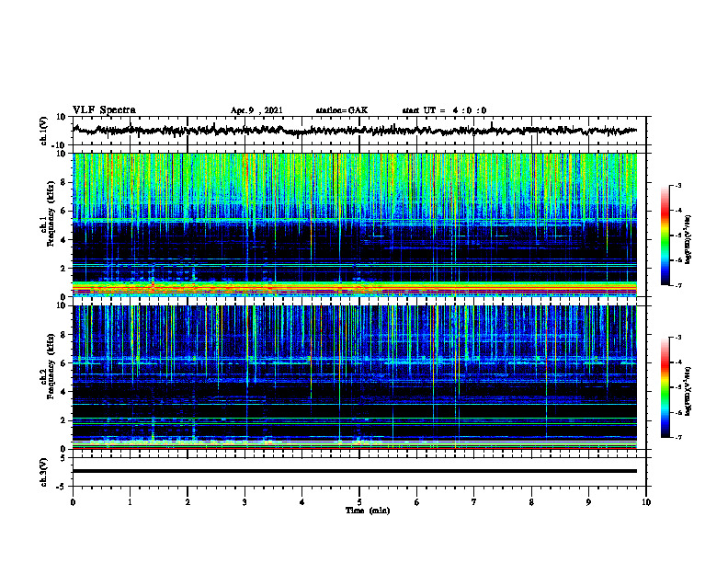Click time-axis tick label "1"
The height and width of the screenshot is (563, 728).
click(x=130, y=502)
